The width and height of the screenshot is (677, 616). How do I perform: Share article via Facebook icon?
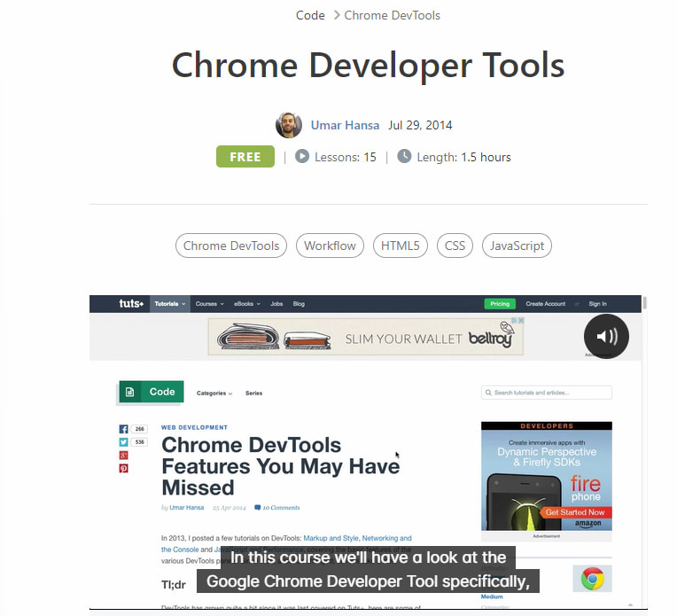123,429
